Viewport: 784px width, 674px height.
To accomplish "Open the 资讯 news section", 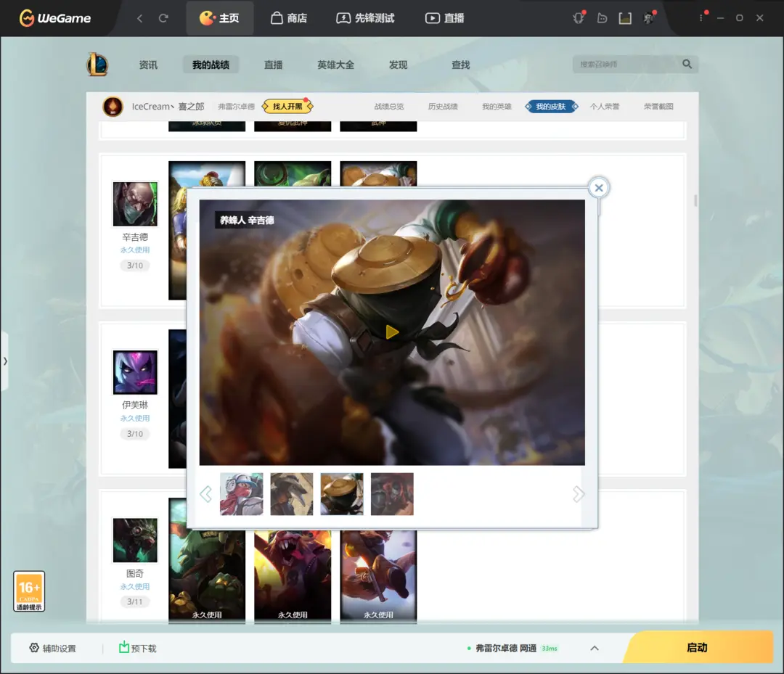I will pos(148,65).
